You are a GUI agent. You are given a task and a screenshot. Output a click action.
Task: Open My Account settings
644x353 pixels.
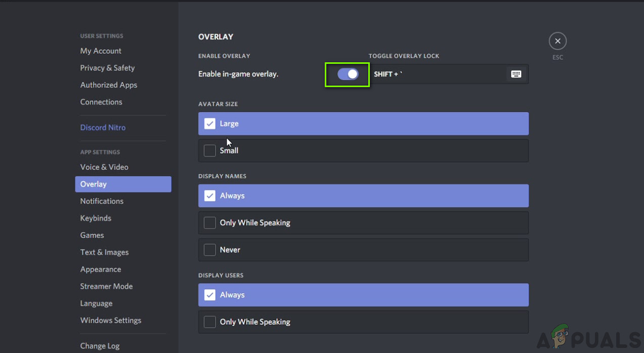click(101, 51)
